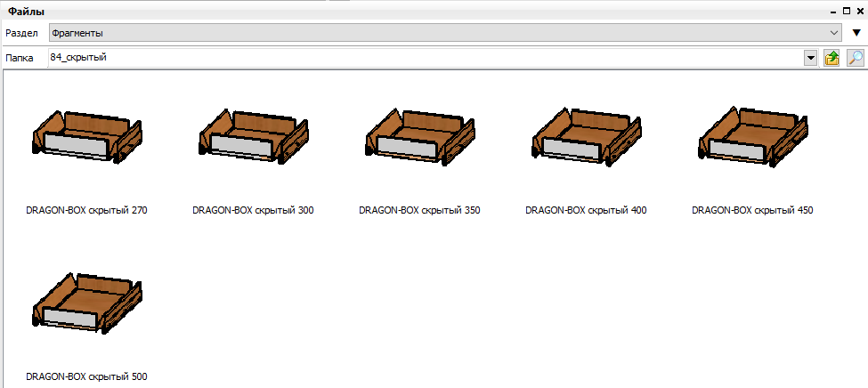This screenshot has height=388, width=868.
Task: Maximize the Файлы panel
Action: pos(847,11)
